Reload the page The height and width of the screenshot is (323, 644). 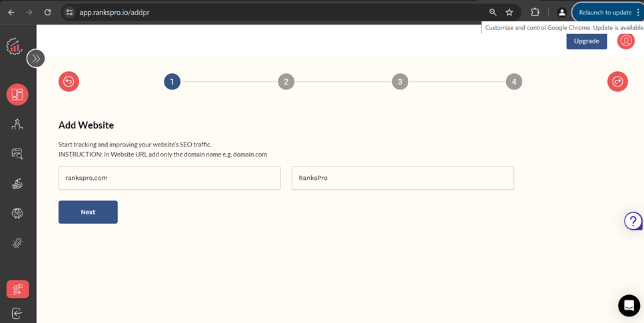pos(48,13)
